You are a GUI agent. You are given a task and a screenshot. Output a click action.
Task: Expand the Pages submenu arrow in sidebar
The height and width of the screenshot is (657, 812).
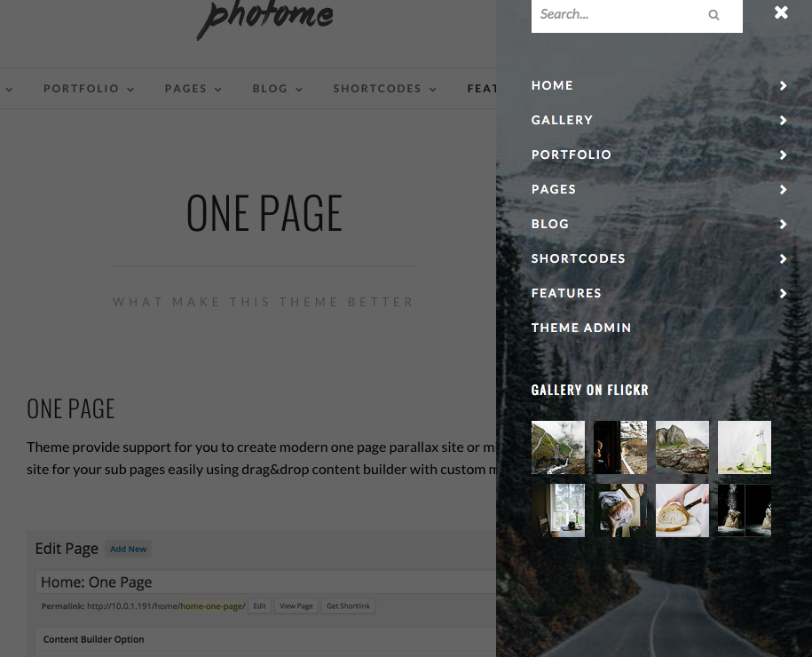[783, 190]
